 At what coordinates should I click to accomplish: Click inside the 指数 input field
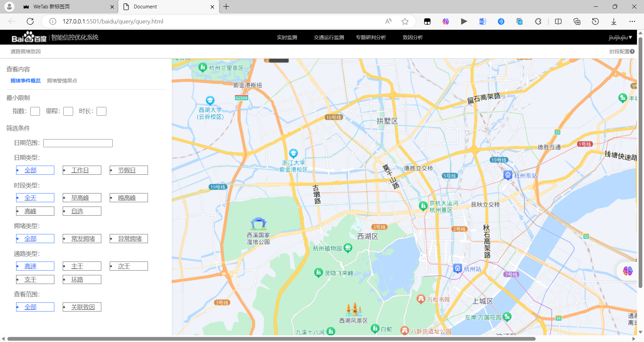click(35, 111)
